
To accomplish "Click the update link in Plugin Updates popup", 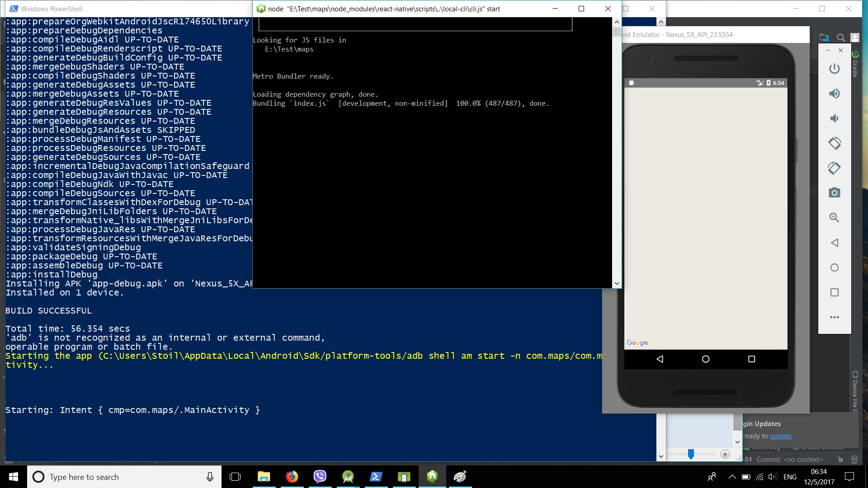I will 781,436.
